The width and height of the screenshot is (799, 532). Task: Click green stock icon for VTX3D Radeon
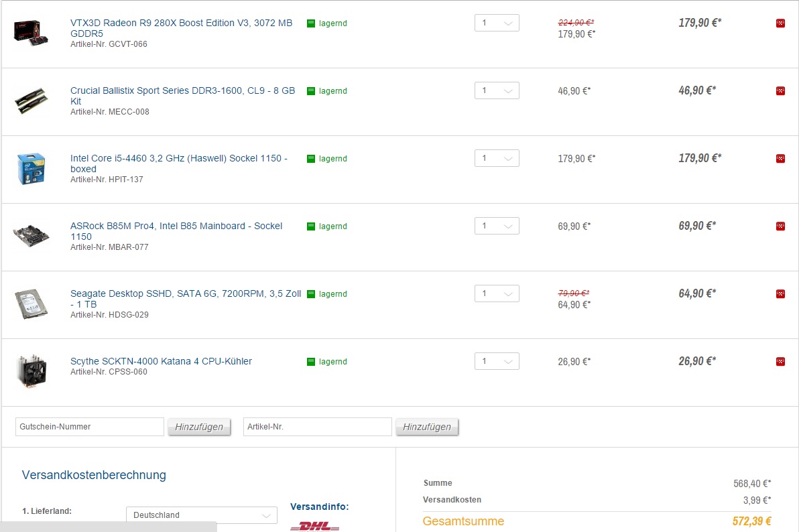coord(311,23)
